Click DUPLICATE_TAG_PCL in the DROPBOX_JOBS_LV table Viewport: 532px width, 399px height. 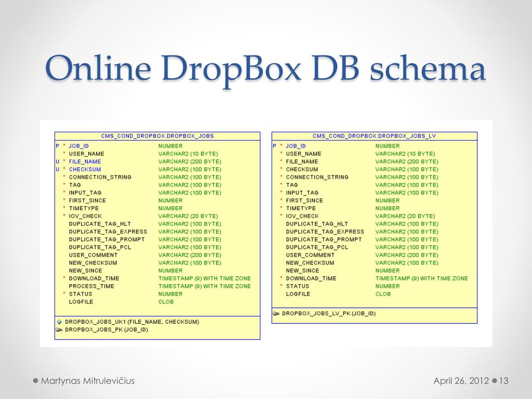coord(317,247)
